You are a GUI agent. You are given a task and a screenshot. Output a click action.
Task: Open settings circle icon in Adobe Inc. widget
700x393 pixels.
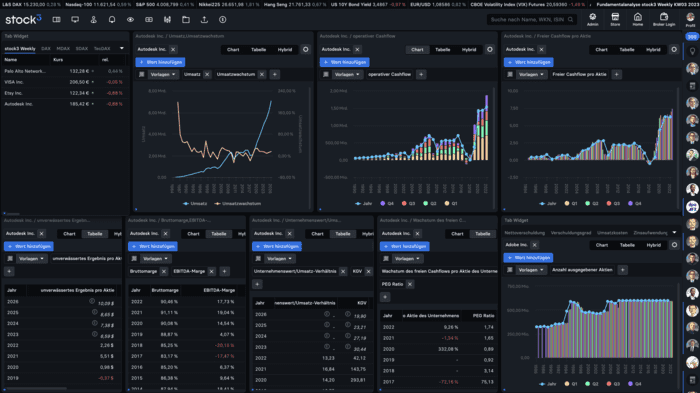pyautogui.click(x=674, y=245)
